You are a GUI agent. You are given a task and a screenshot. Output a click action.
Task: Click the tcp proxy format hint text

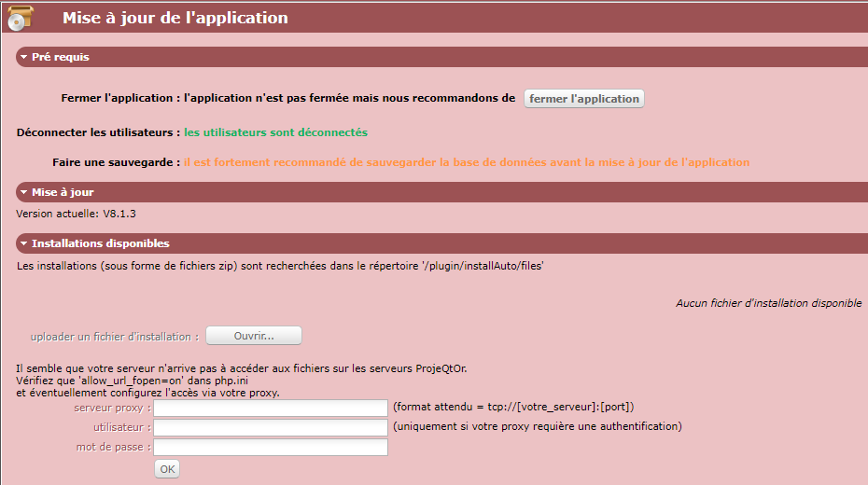pos(513,407)
